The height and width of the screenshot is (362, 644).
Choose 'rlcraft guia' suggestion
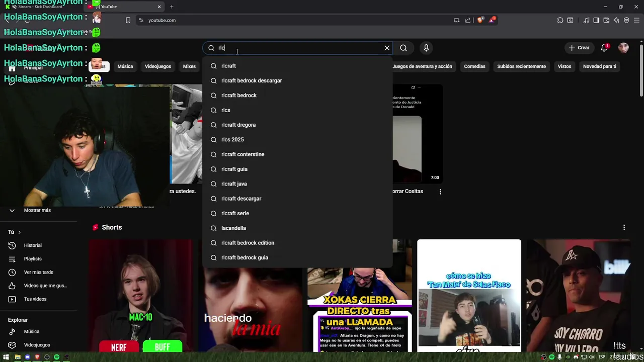297,169
